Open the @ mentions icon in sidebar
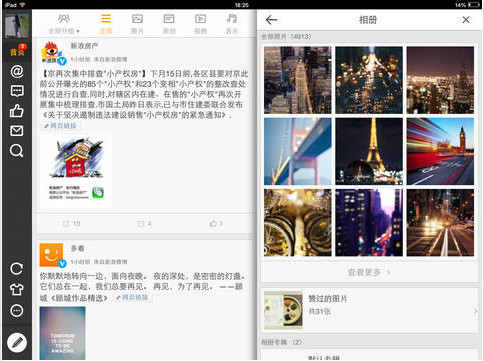This screenshot has height=361, width=484. [x=17, y=71]
